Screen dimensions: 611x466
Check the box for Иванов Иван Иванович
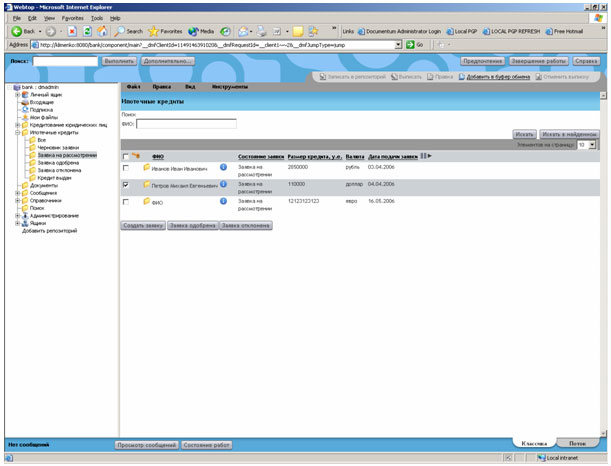(125, 170)
